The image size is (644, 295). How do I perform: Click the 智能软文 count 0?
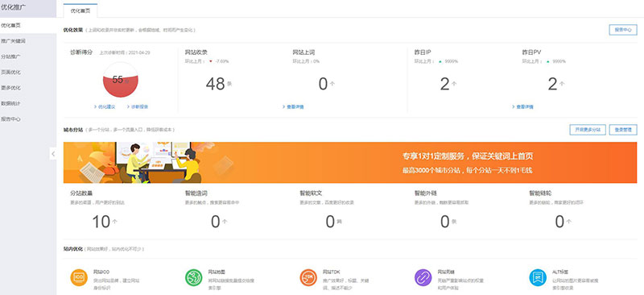tap(330, 222)
